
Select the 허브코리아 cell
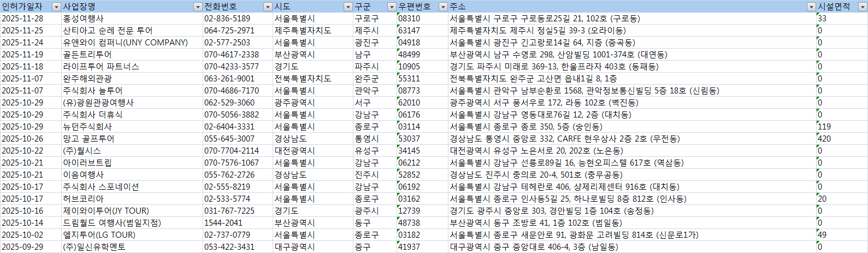[x=132, y=199]
